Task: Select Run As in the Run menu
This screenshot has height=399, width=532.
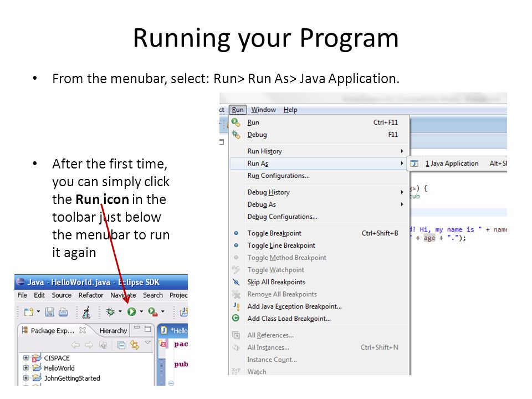Action: [x=319, y=163]
